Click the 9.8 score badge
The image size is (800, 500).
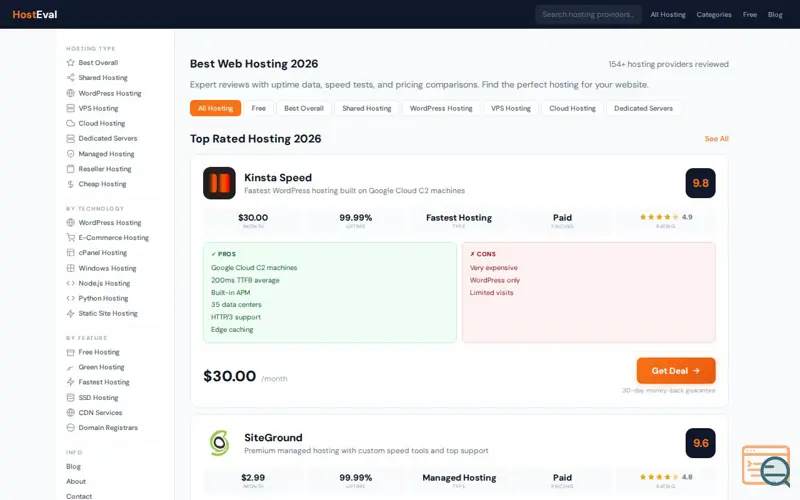coord(700,183)
